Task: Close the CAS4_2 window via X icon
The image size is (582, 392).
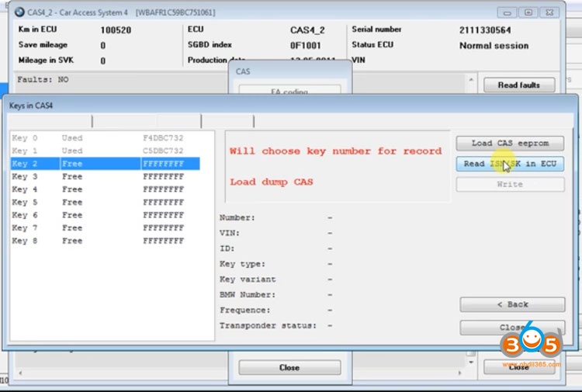Action: [x=549, y=12]
